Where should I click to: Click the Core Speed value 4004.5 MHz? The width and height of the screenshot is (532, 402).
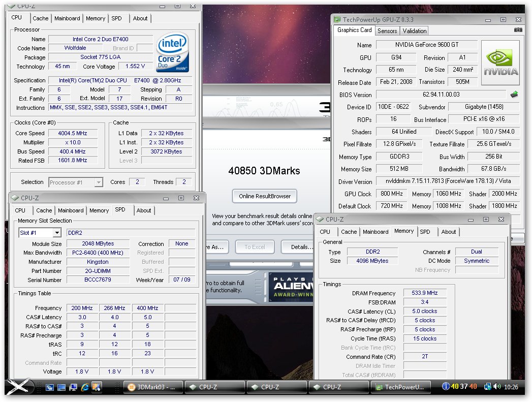point(73,133)
